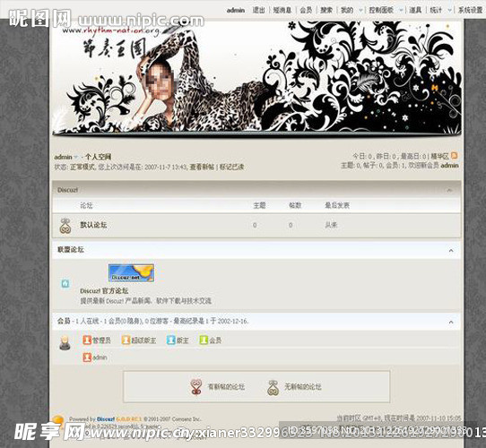The image size is (486, 448).
Task: Open the RSS feed icon beside 精华区
Action: 455,155
